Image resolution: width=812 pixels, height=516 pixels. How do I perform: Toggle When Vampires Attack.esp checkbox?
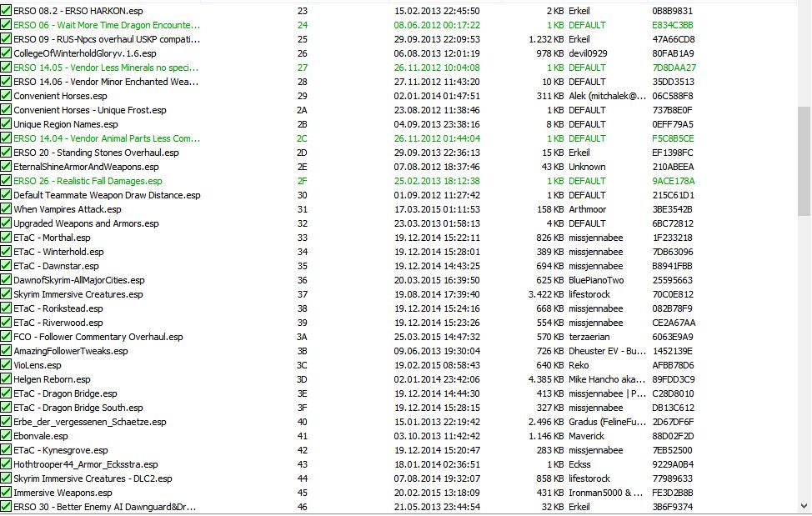(x=6, y=208)
